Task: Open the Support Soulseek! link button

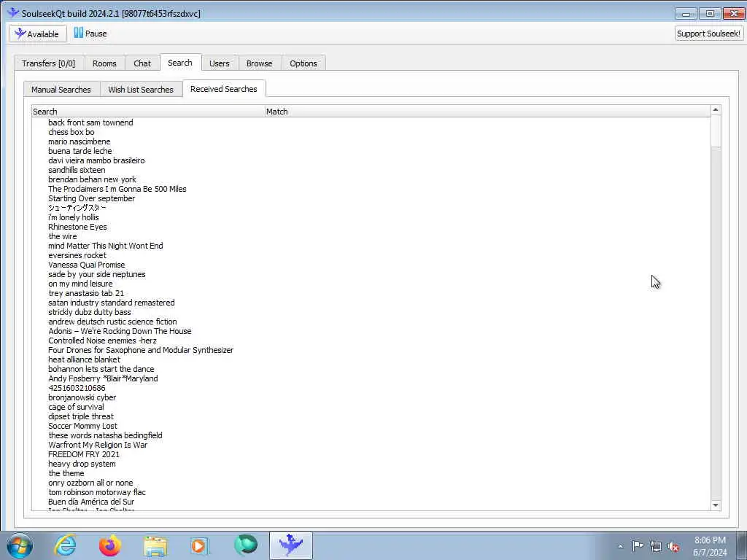Action: 708,34
